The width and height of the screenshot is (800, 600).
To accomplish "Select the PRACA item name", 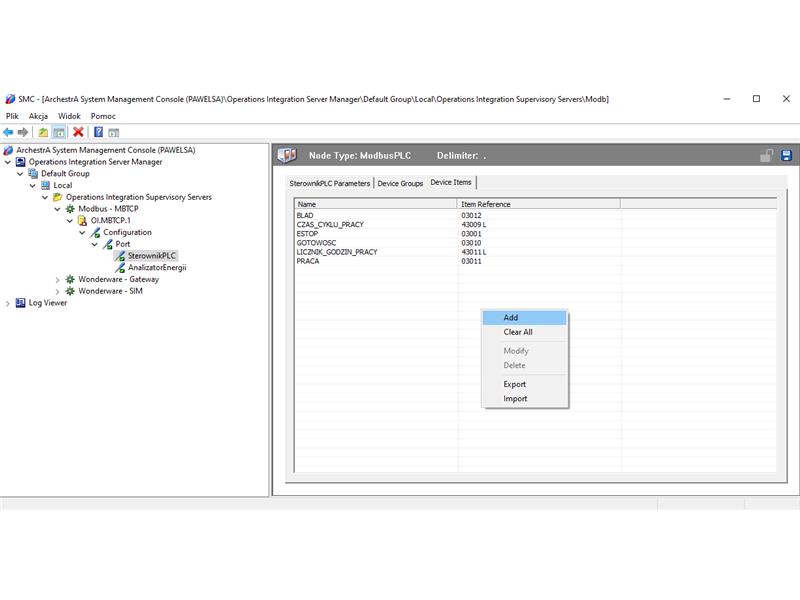I will 308,261.
